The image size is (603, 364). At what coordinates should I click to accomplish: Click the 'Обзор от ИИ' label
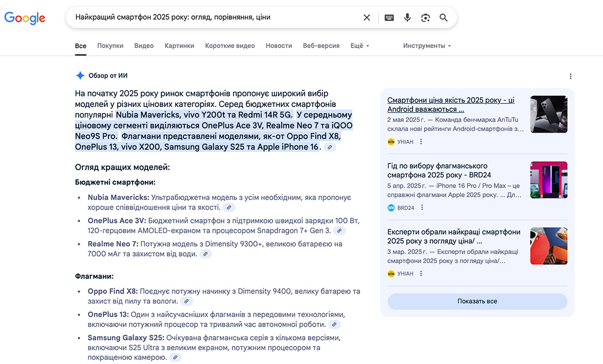(x=108, y=76)
